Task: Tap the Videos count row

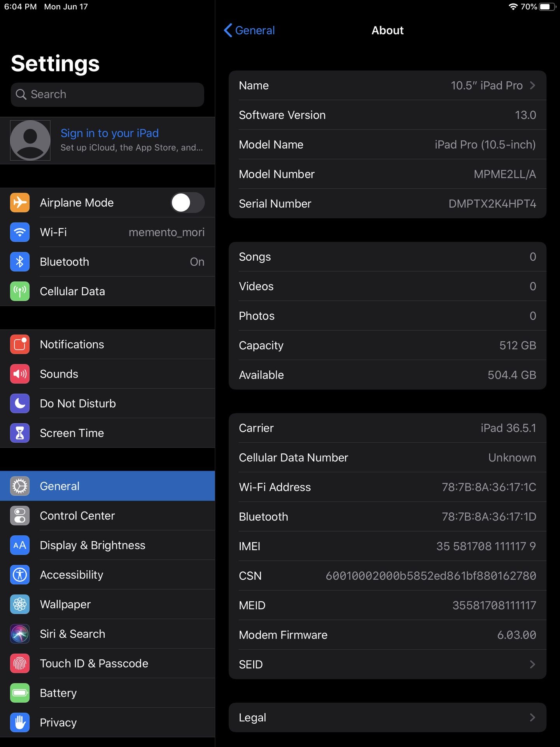Action: point(387,286)
